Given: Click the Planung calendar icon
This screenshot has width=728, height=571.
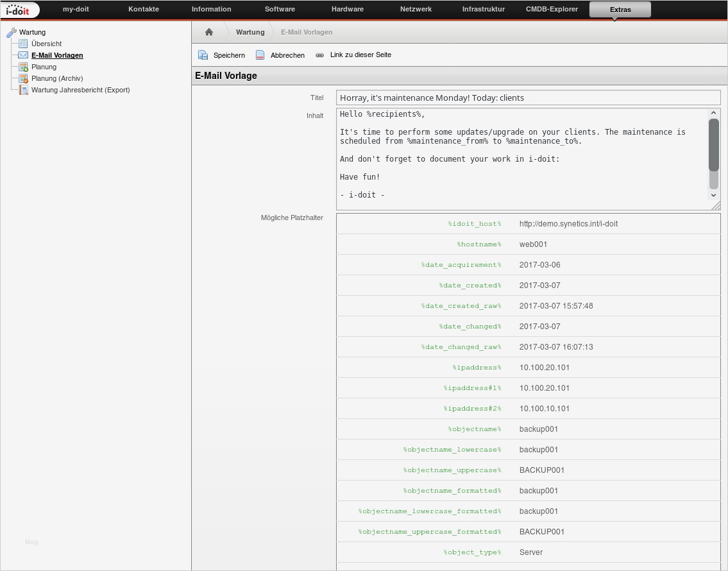Looking at the screenshot, I should (x=23, y=67).
